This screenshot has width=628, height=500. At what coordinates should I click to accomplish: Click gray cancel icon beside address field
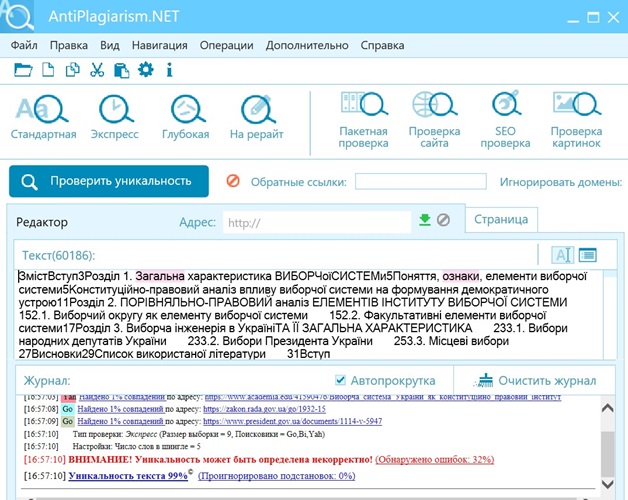[x=443, y=220]
